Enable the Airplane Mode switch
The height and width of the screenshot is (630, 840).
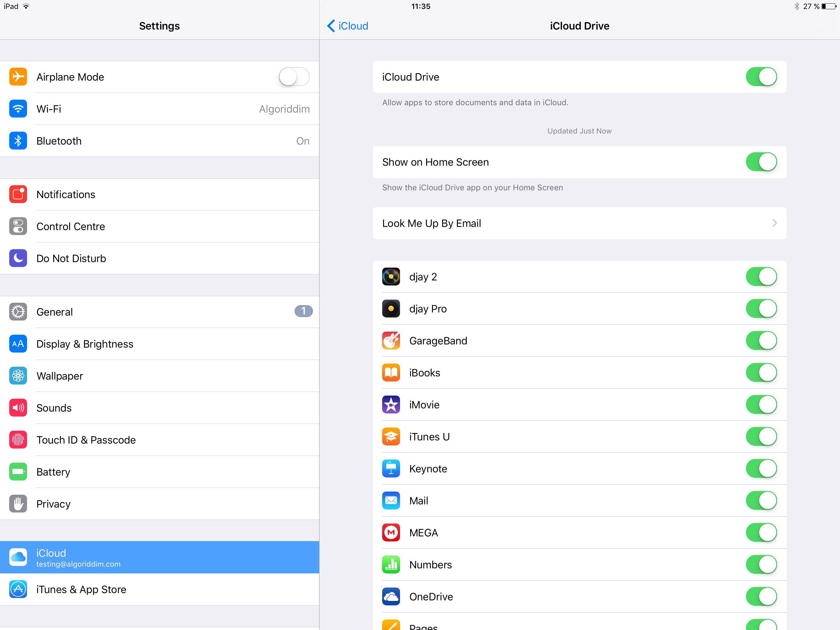click(294, 77)
